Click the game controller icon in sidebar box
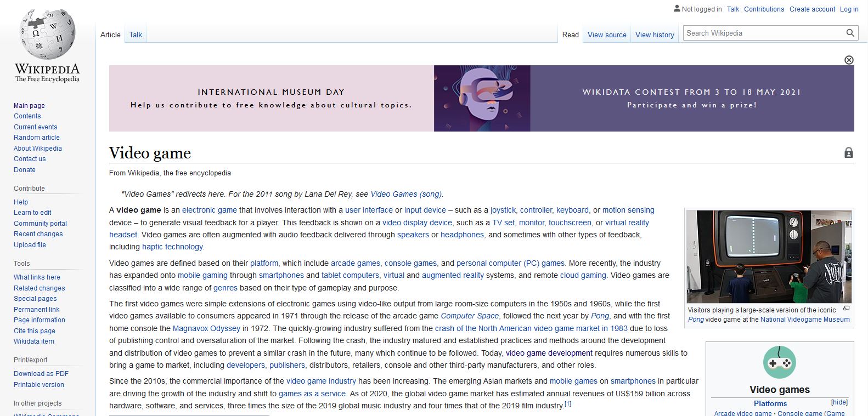 click(779, 362)
